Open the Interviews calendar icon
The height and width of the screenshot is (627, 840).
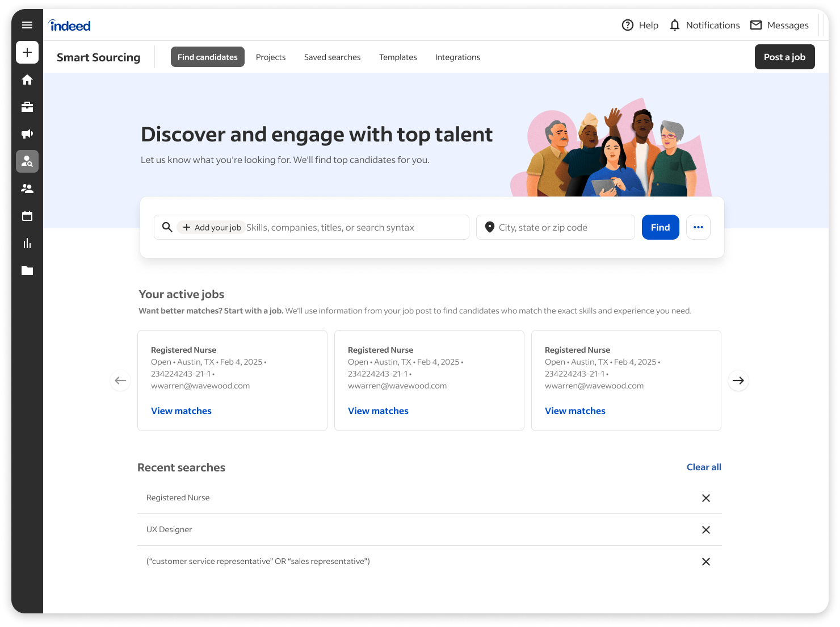[x=27, y=216]
